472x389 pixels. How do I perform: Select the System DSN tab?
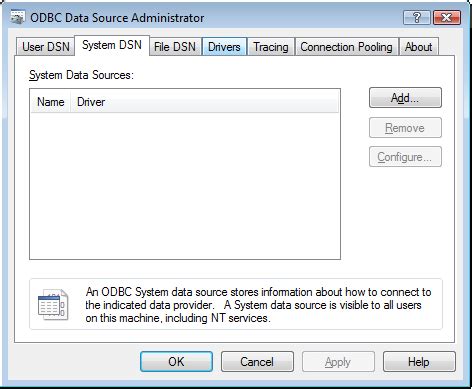click(x=112, y=45)
